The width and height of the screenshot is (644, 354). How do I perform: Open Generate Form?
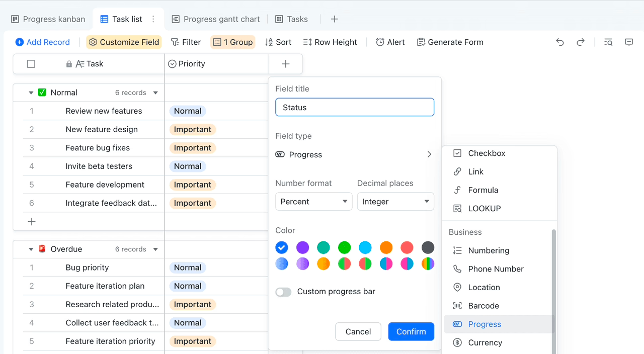(450, 42)
